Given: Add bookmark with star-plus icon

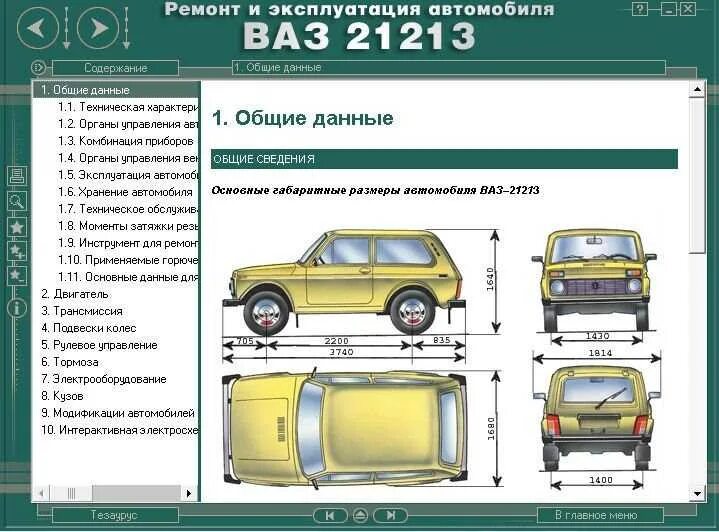Looking at the screenshot, I should click(17, 251).
